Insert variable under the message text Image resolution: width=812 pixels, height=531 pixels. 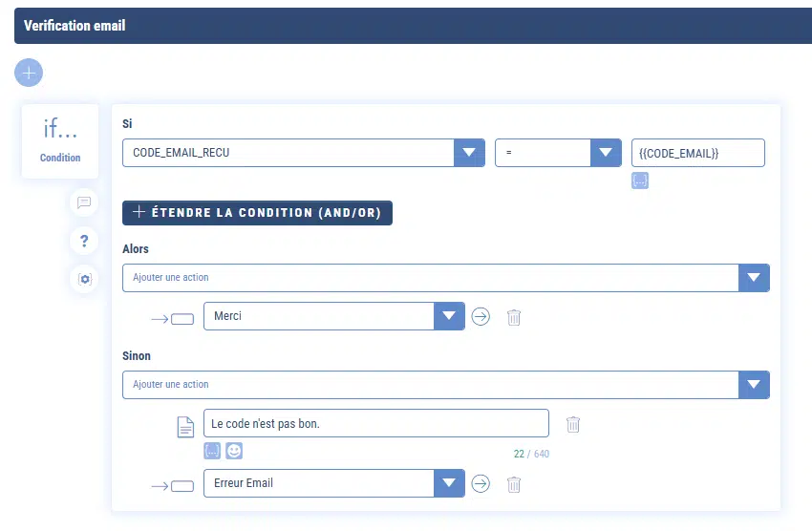pyautogui.click(x=212, y=451)
